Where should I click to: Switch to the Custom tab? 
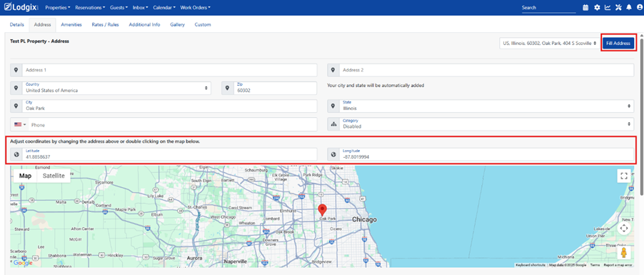point(203,25)
